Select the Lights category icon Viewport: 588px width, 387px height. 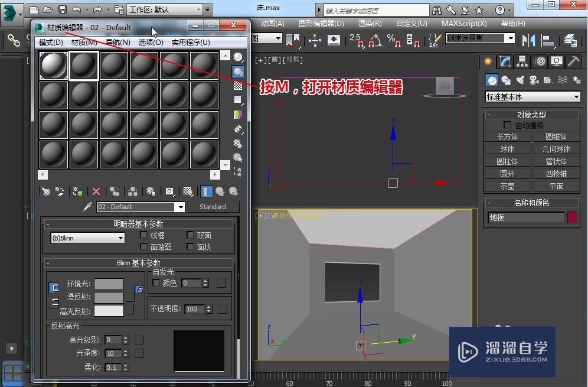tap(520, 80)
